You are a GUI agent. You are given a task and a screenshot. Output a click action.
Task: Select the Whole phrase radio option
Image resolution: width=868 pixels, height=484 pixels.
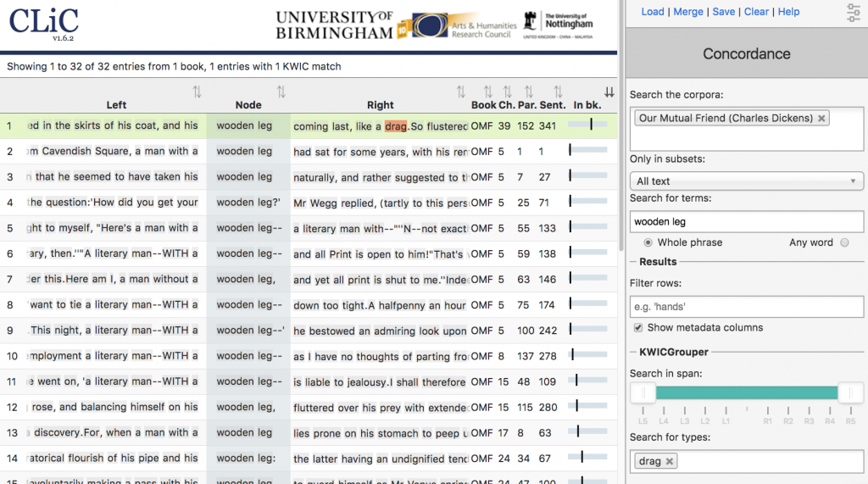(648, 242)
